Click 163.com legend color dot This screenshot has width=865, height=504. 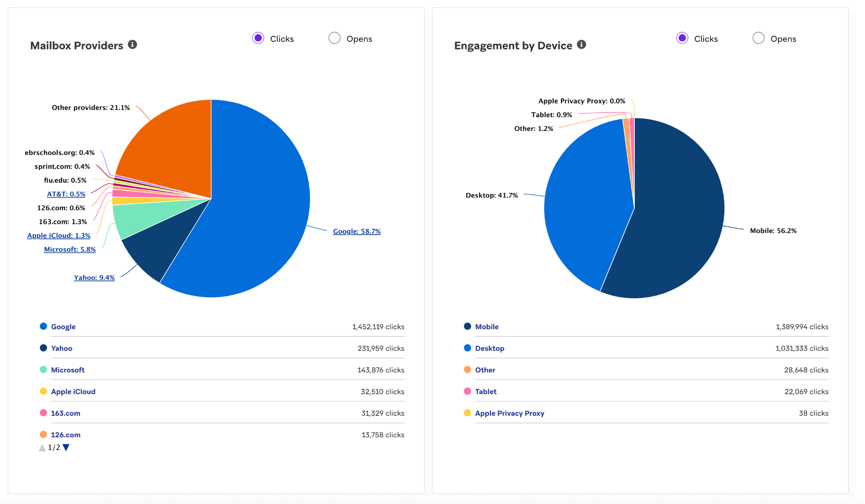(x=44, y=413)
